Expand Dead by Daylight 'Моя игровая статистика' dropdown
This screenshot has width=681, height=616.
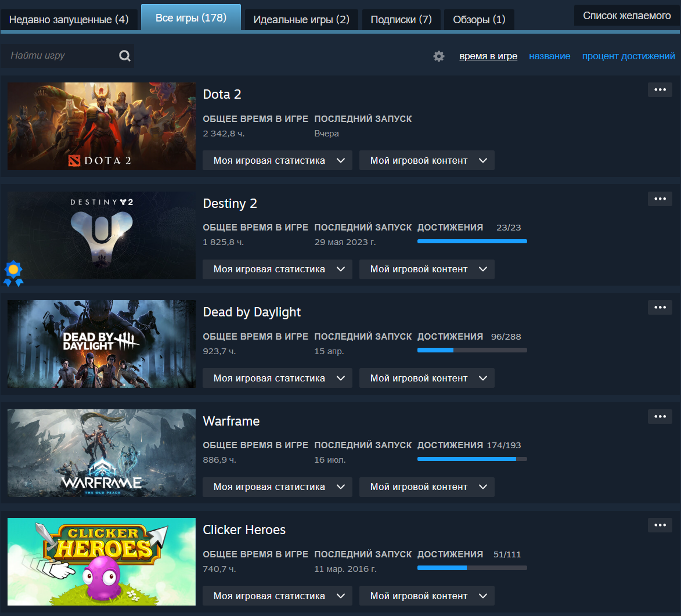pyautogui.click(x=277, y=378)
